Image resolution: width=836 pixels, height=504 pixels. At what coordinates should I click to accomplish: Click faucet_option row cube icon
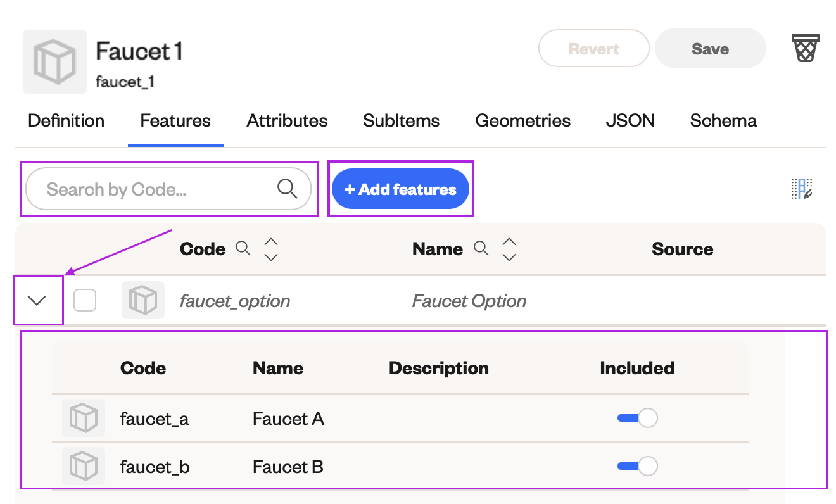(x=143, y=300)
